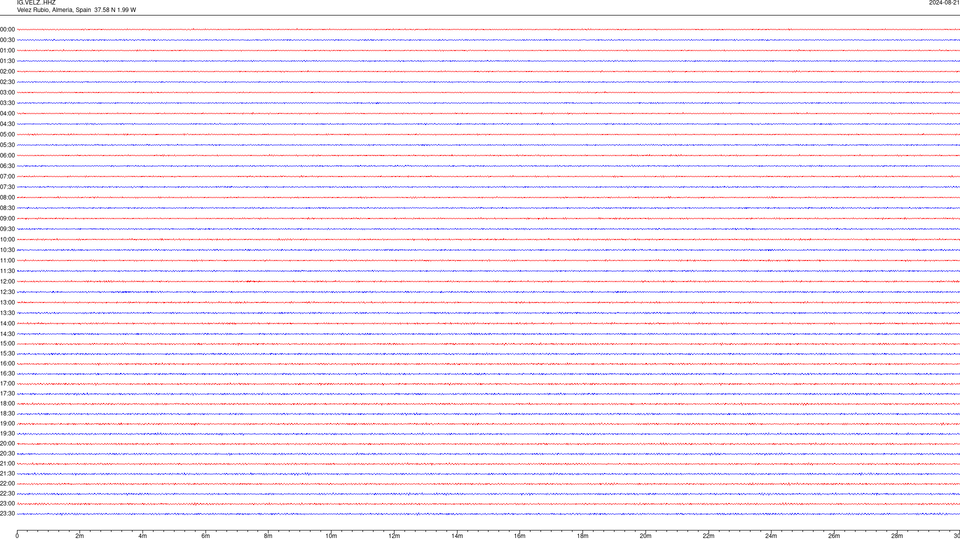
Task: Select the 12:30 trace time label
Action: point(7,292)
